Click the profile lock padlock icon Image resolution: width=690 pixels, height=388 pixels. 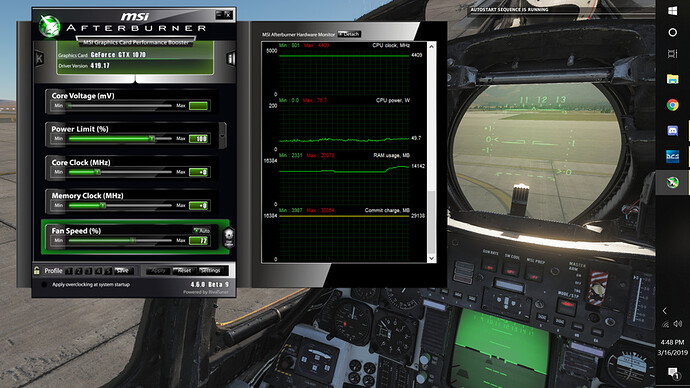[x=37, y=270]
